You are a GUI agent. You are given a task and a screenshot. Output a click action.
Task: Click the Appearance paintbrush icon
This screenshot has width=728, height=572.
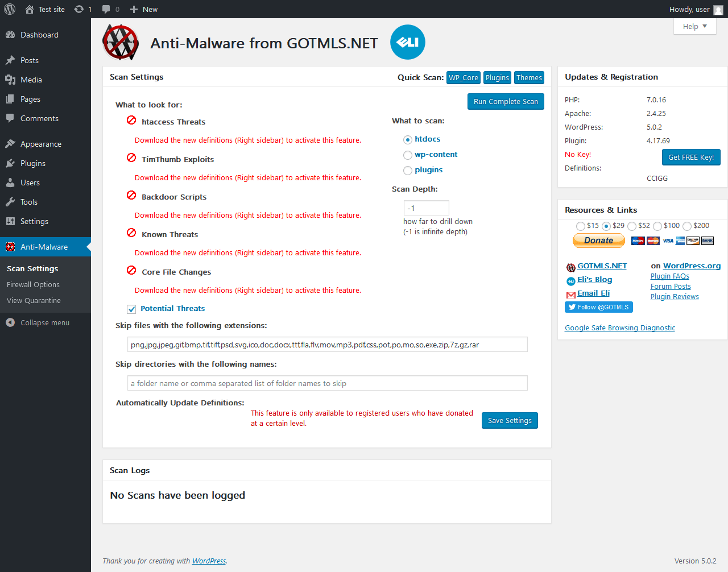(x=10, y=144)
